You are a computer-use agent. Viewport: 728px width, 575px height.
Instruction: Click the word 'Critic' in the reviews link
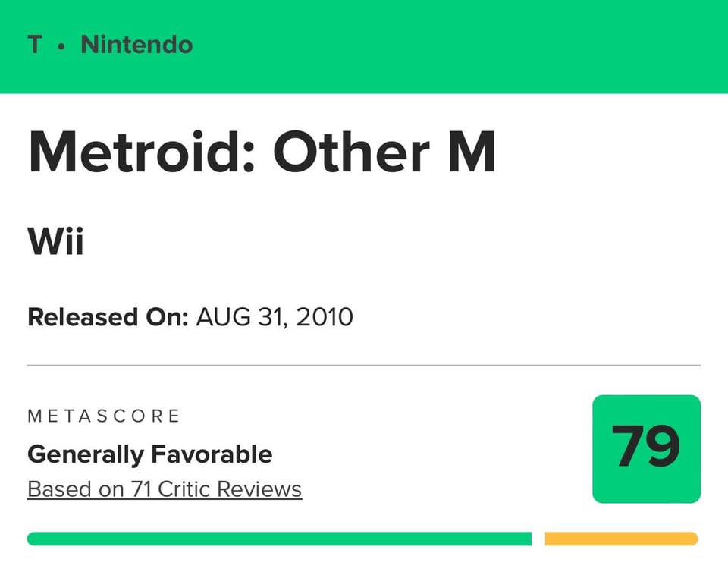184,489
